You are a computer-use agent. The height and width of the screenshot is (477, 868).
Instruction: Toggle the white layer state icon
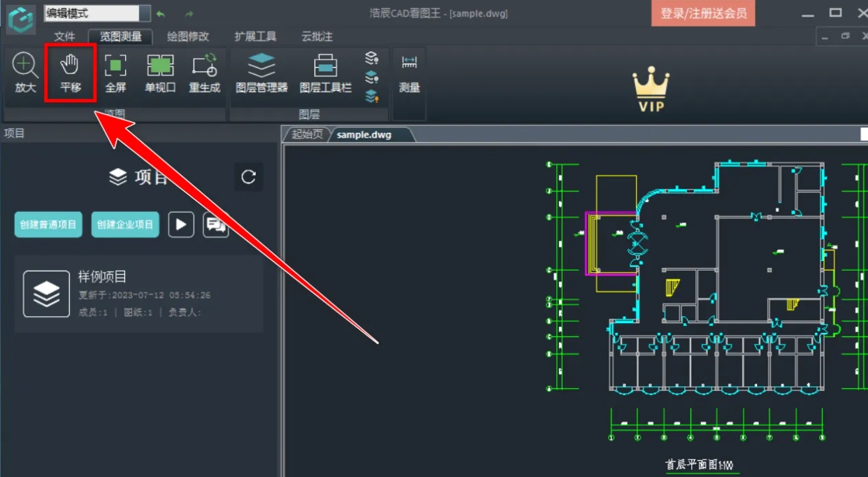[372, 57]
